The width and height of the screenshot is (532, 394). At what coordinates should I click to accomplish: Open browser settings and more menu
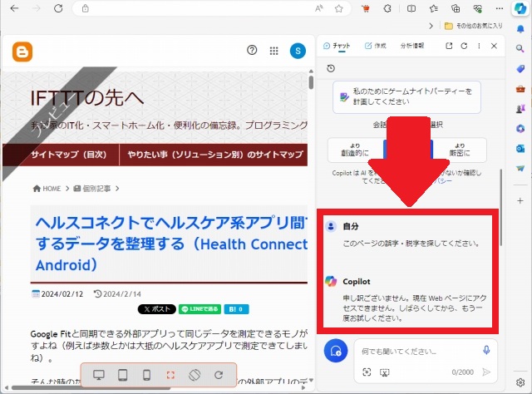(x=500, y=8)
